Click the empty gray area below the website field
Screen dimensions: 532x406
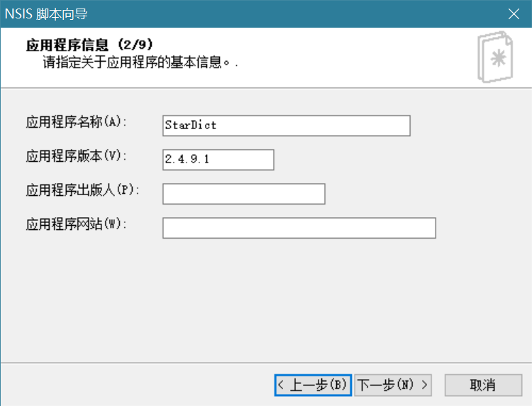[x=266, y=298]
